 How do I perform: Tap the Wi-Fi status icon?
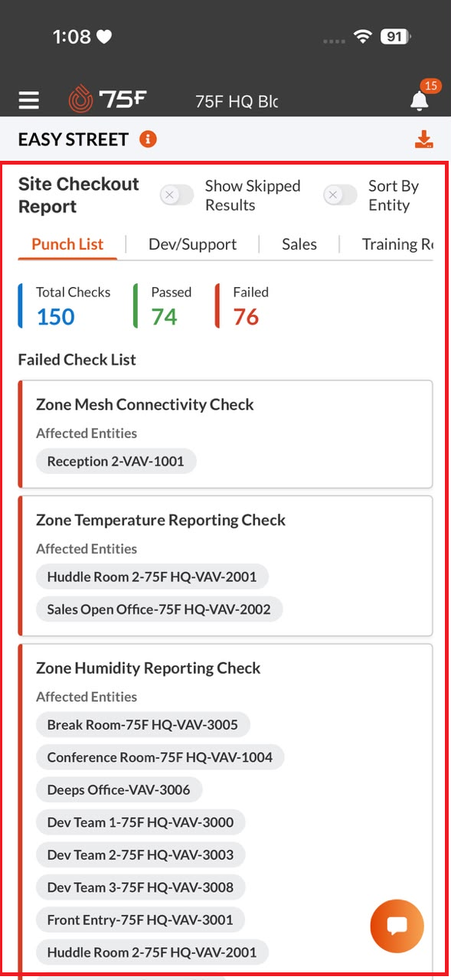click(x=363, y=37)
